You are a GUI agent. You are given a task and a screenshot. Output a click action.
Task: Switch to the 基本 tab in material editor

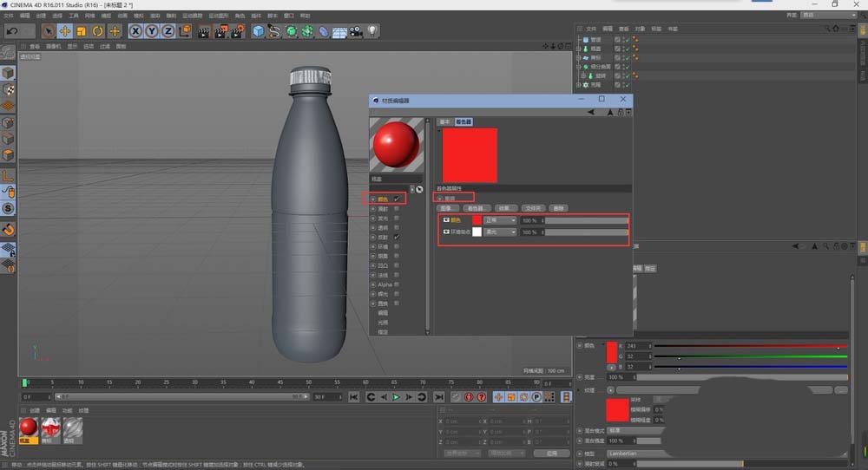coord(444,122)
